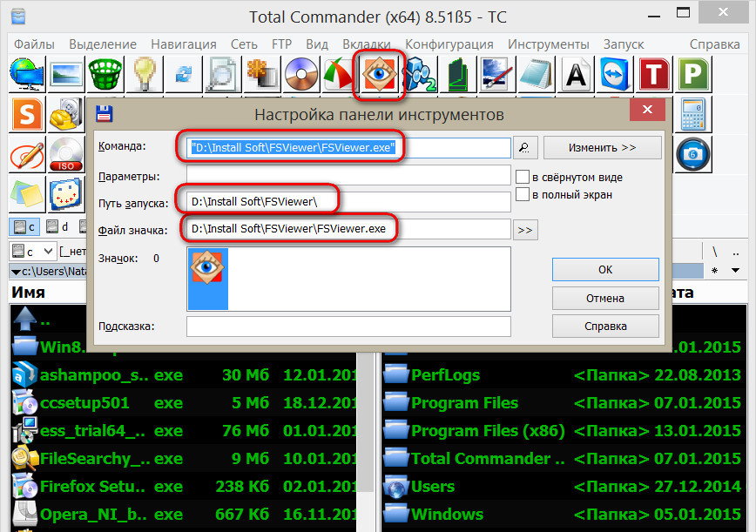
Task: Select ashampoo_s.. exe file row
Action: [183, 374]
